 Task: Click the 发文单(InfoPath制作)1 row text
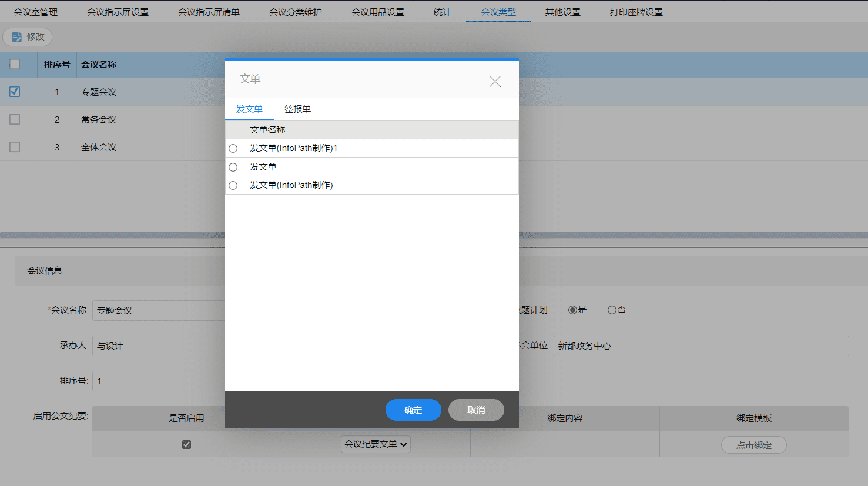(x=294, y=148)
